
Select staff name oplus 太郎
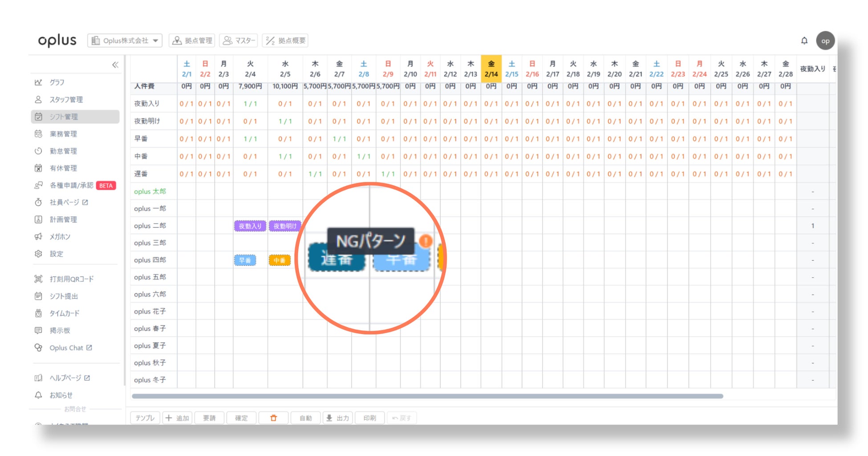pyautogui.click(x=150, y=191)
